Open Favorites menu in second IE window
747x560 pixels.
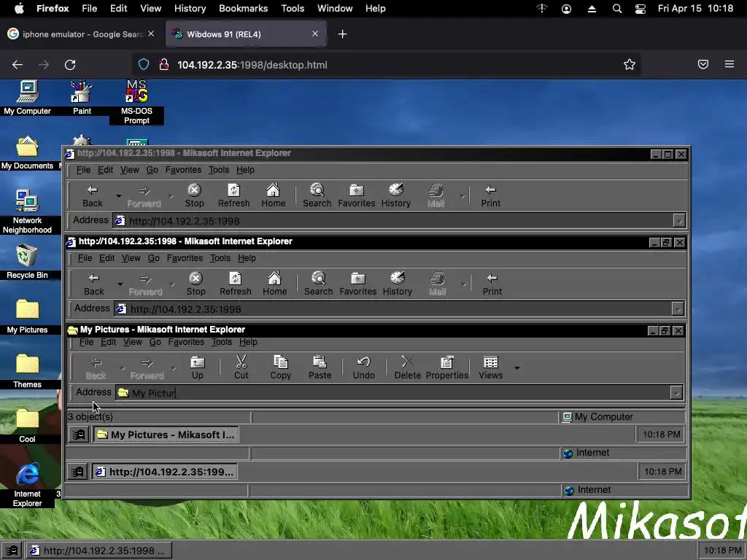[x=185, y=258]
